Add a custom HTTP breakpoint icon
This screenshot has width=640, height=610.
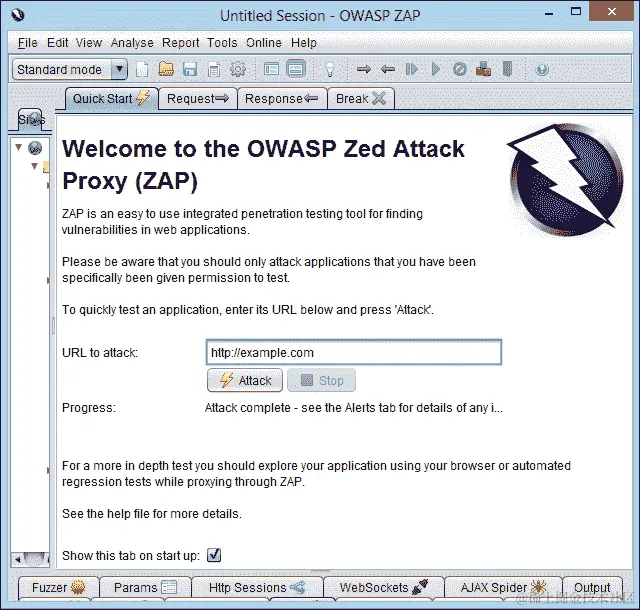(x=484, y=69)
